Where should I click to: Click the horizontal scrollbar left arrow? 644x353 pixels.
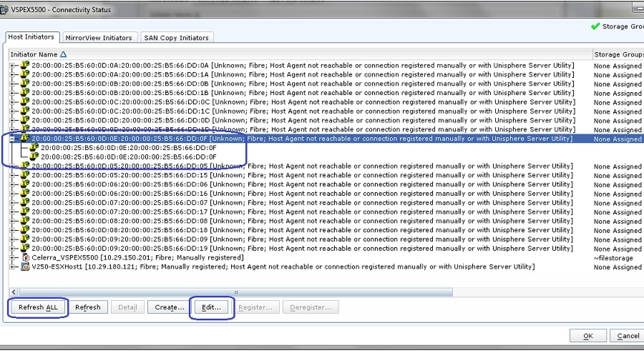click(x=14, y=292)
